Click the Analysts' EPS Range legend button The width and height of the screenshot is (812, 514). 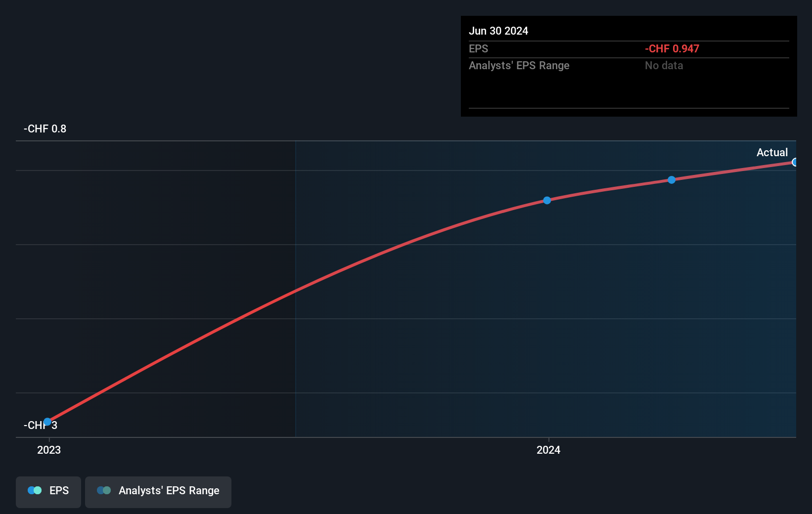158,492
